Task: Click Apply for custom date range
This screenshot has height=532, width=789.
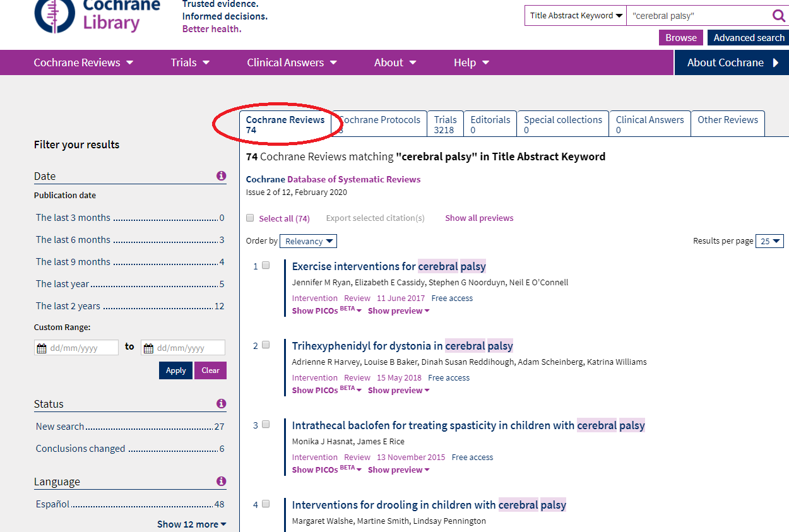Action: (x=176, y=370)
